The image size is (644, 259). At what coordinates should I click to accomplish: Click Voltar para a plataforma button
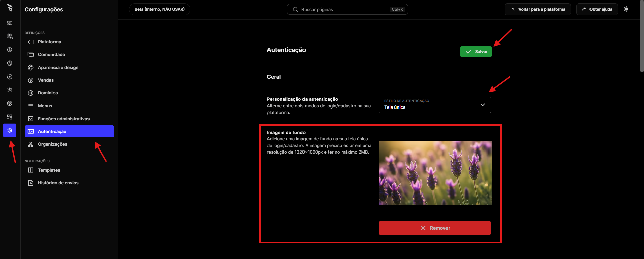point(538,9)
